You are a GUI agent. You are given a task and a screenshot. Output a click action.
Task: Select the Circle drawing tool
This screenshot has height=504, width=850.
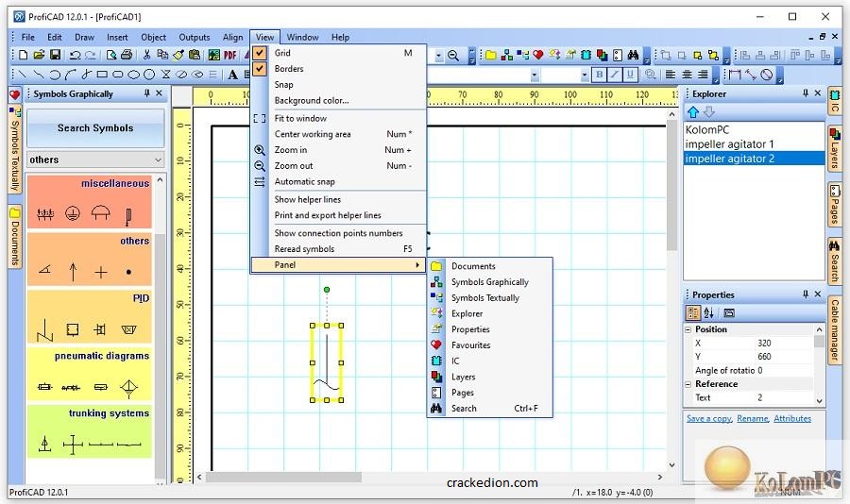(149, 75)
